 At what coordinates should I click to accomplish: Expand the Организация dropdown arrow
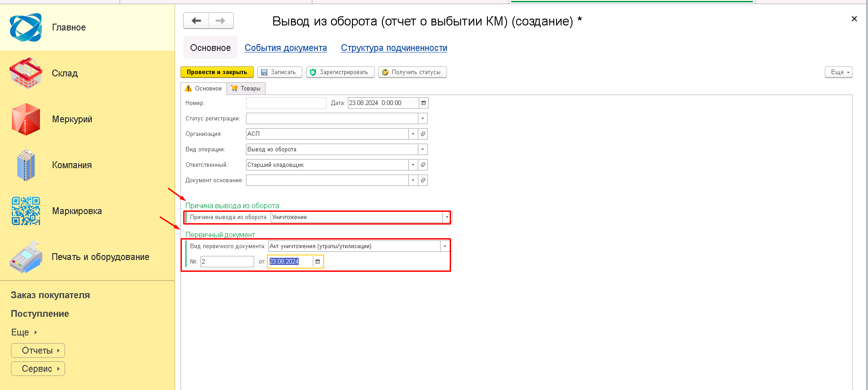(x=413, y=134)
